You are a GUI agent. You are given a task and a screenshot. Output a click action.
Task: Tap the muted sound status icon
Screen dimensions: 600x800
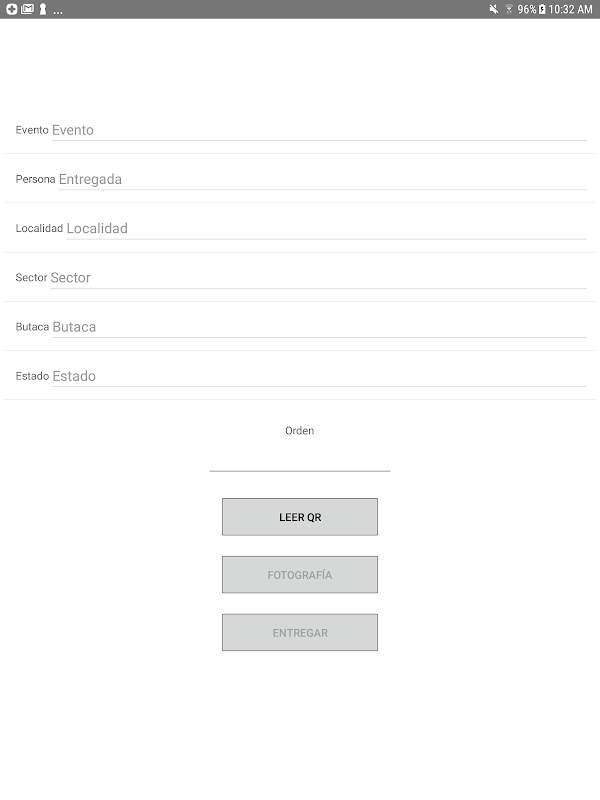(494, 9)
